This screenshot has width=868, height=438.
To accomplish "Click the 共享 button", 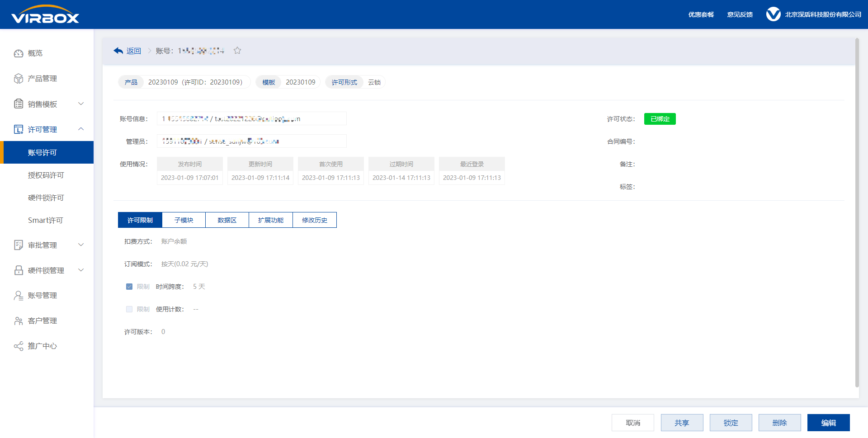I will 682,423.
